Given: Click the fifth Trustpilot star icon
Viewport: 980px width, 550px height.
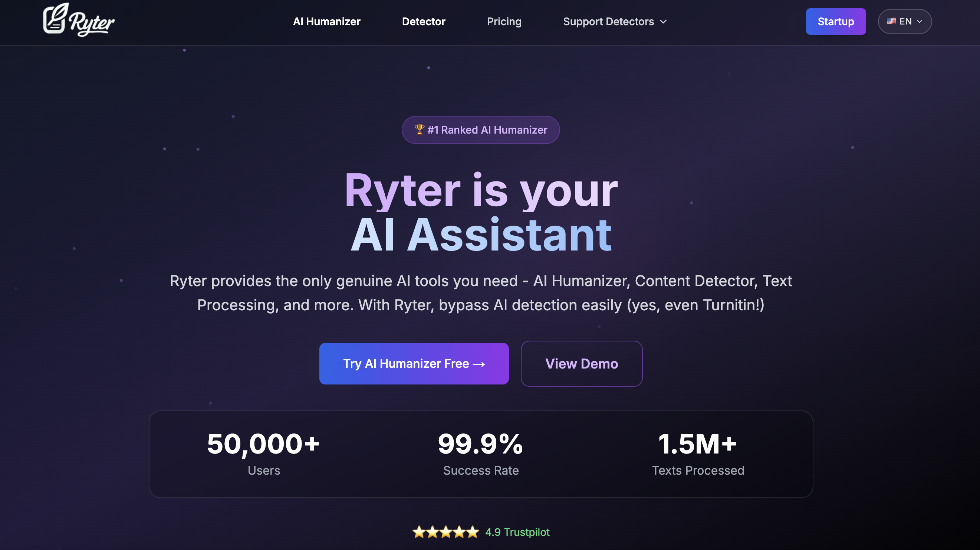Looking at the screenshot, I should tap(472, 532).
